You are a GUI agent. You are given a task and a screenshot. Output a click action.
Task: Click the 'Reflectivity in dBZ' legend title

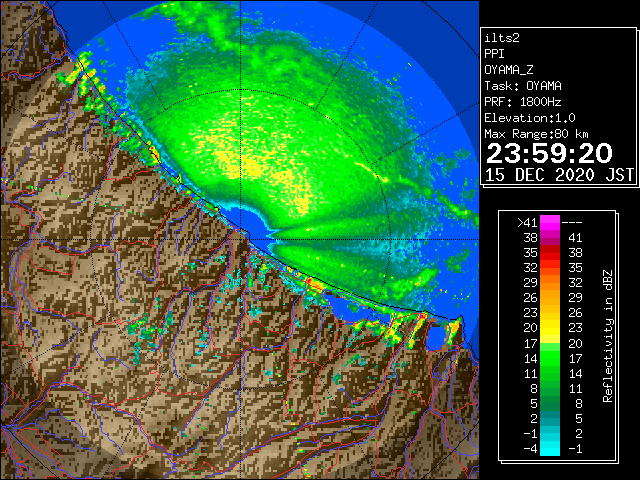pos(608,336)
